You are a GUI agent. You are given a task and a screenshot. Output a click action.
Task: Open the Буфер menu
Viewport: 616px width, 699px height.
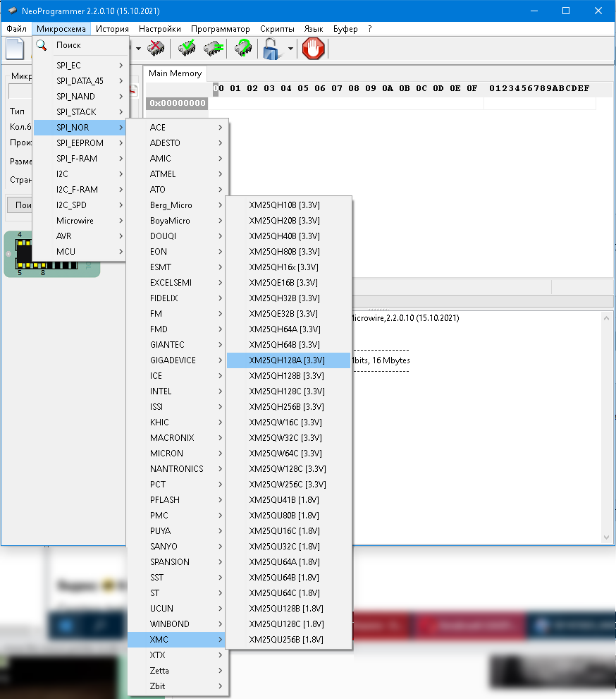345,29
